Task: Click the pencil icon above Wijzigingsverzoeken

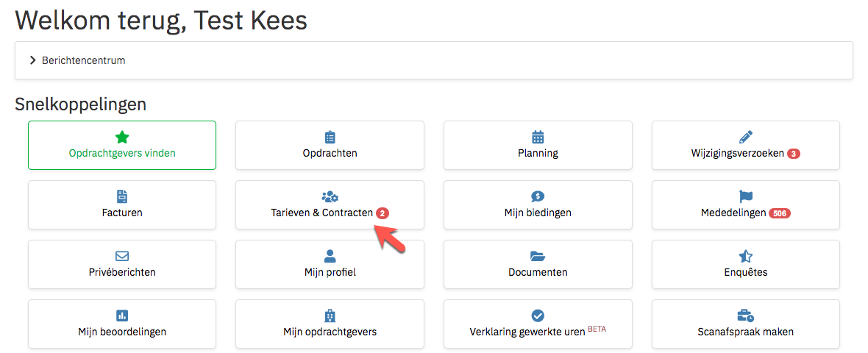Action: tap(746, 138)
